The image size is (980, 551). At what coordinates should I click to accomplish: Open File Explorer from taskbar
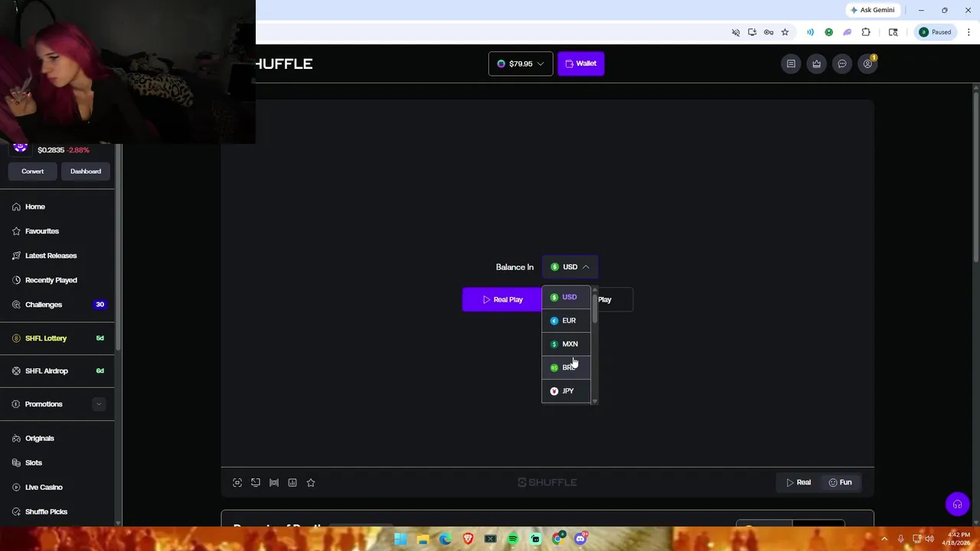coord(423,539)
